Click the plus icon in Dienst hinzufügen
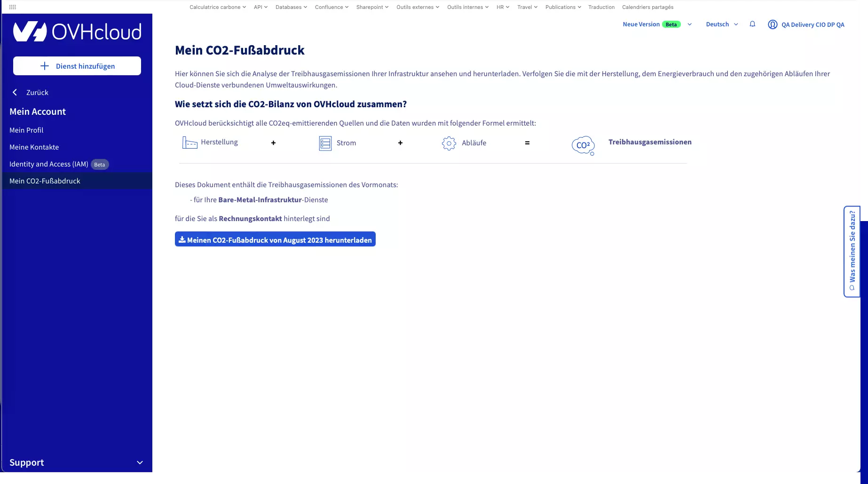868x484 pixels. point(45,66)
